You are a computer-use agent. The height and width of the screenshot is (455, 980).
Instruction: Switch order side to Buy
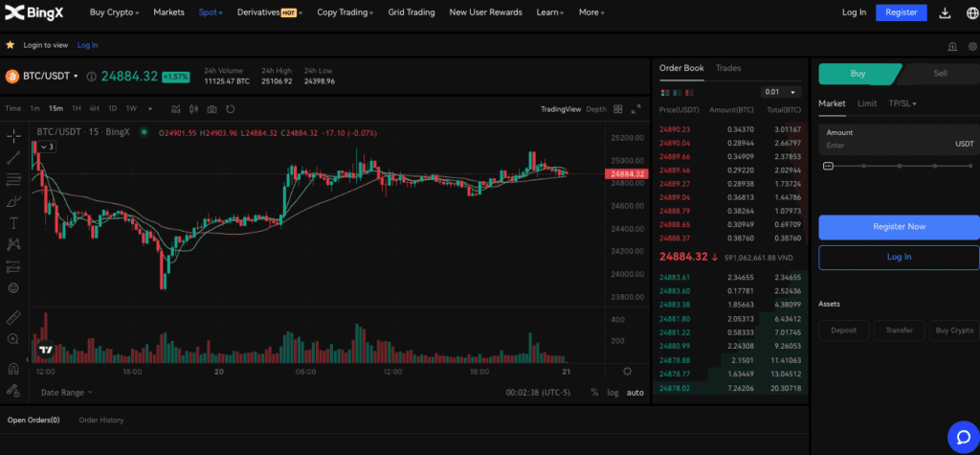(858, 73)
